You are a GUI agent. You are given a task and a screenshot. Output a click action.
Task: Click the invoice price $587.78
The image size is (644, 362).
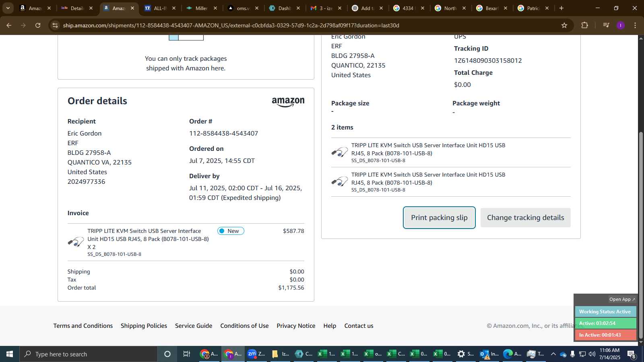click(x=293, y=231)
